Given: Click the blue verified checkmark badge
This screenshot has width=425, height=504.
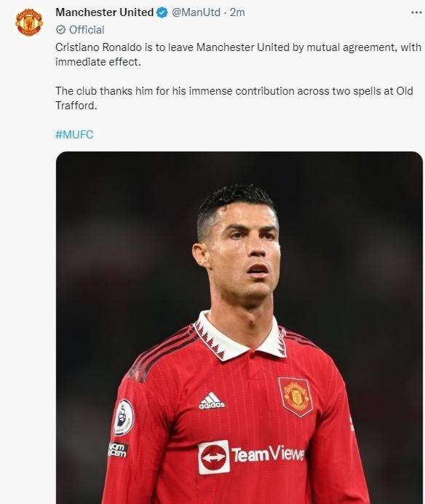Looking at the screenshot, I should click(x=162, y=12).
